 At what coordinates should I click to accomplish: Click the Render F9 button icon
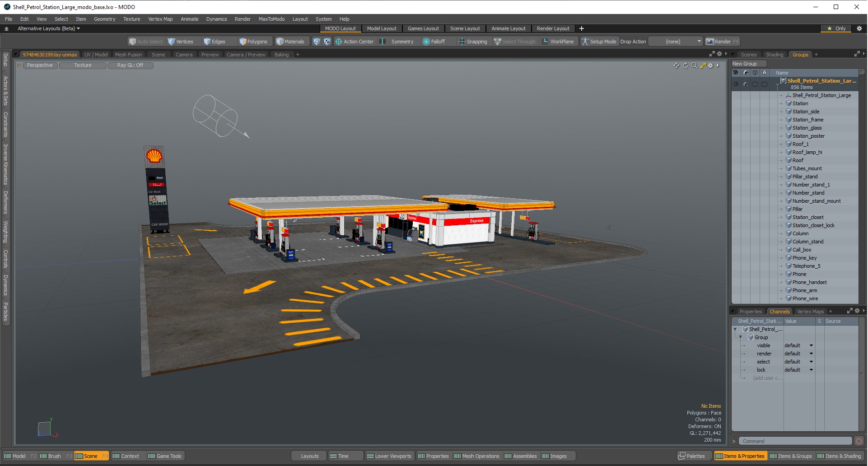tap(710, 42)
